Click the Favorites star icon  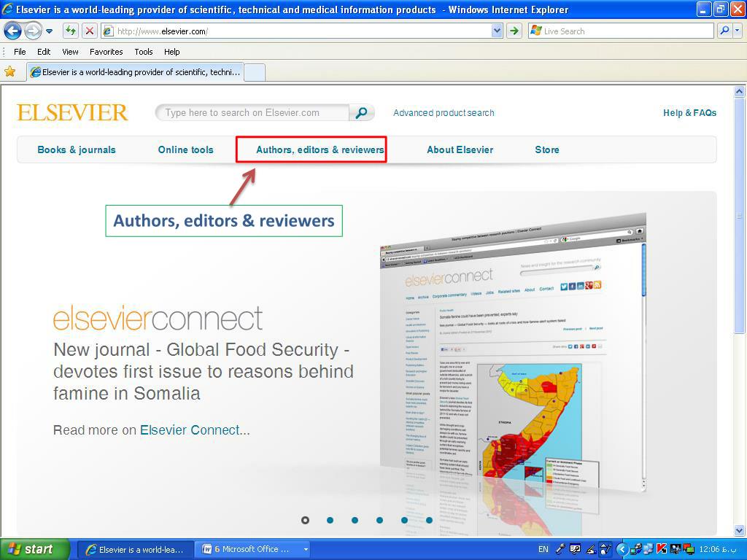coord(10,72)
